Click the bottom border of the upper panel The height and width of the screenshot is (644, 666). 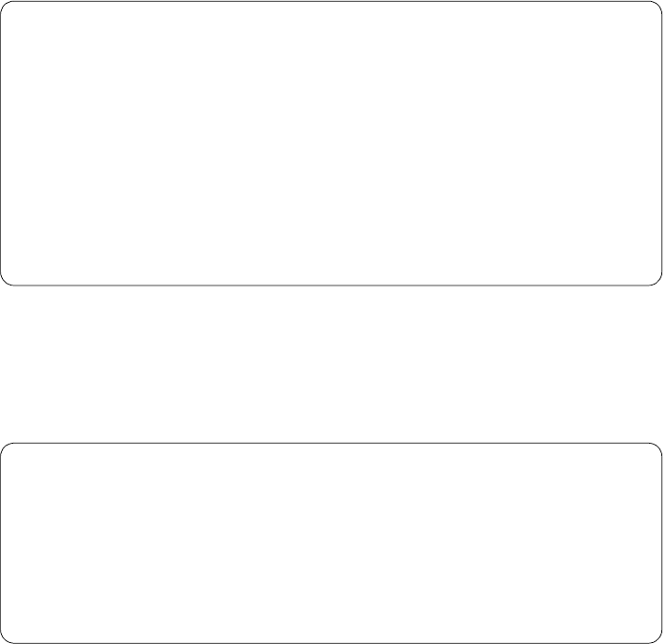tap(331, 285)
